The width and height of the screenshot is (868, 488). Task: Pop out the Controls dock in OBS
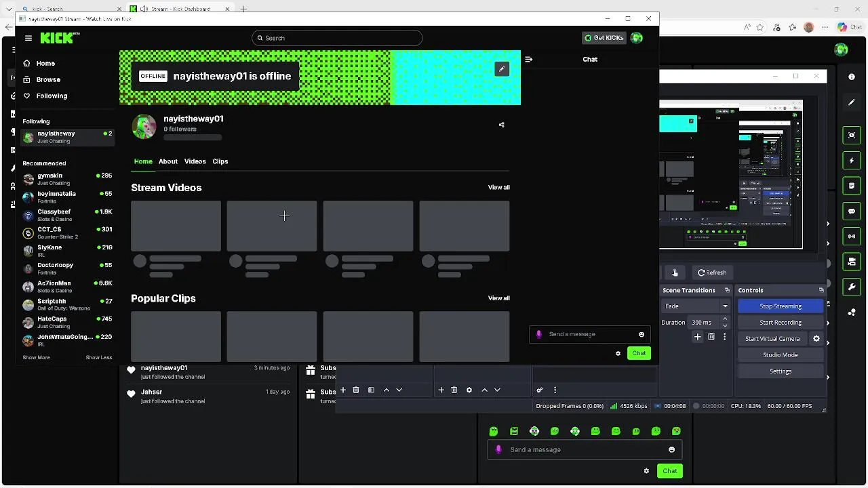click(821, 290)
